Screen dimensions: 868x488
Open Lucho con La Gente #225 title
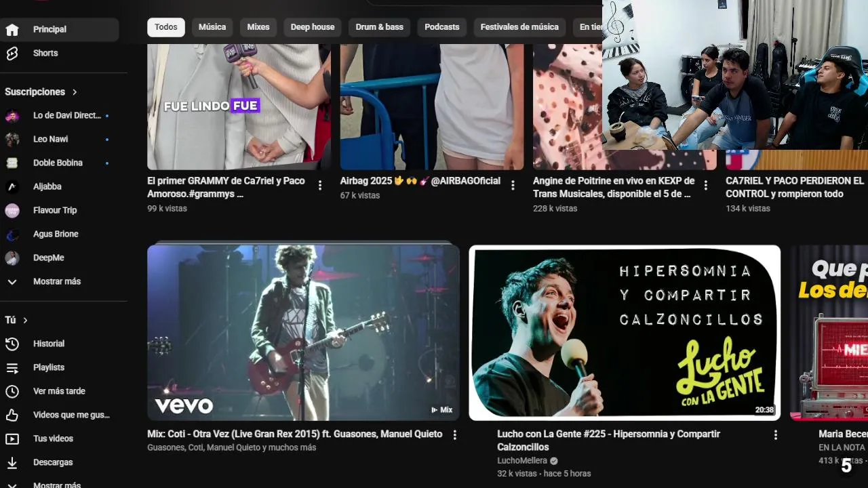[x=608, y=441]
